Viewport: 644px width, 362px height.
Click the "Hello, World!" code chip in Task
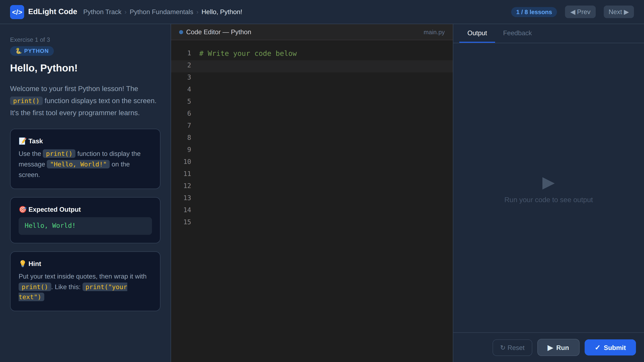pos(78,164)
